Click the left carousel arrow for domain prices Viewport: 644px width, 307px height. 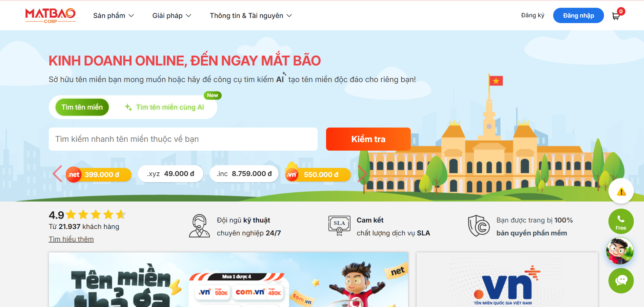tap(57, 174)
